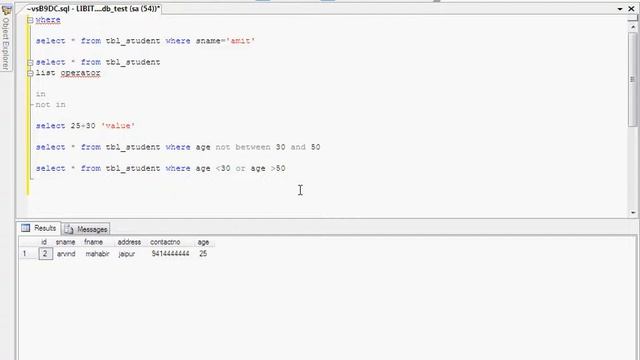640x360 pixels.
Task: Select the 'id' column header
Action: tap(44, 242)
